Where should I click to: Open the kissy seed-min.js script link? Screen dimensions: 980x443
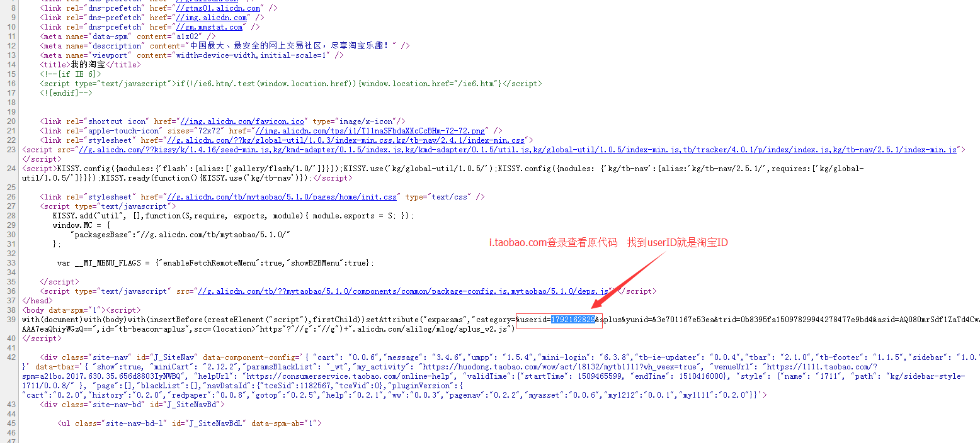[516, 150]
